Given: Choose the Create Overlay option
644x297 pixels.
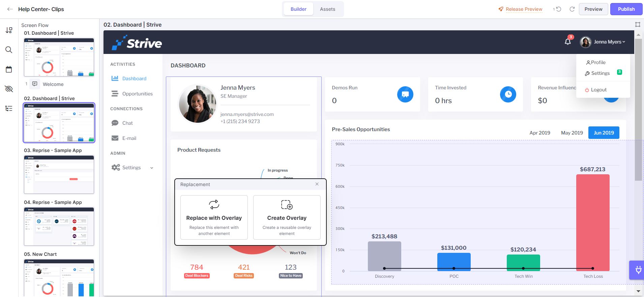Looking at the screenshot, I should point(287,217).
